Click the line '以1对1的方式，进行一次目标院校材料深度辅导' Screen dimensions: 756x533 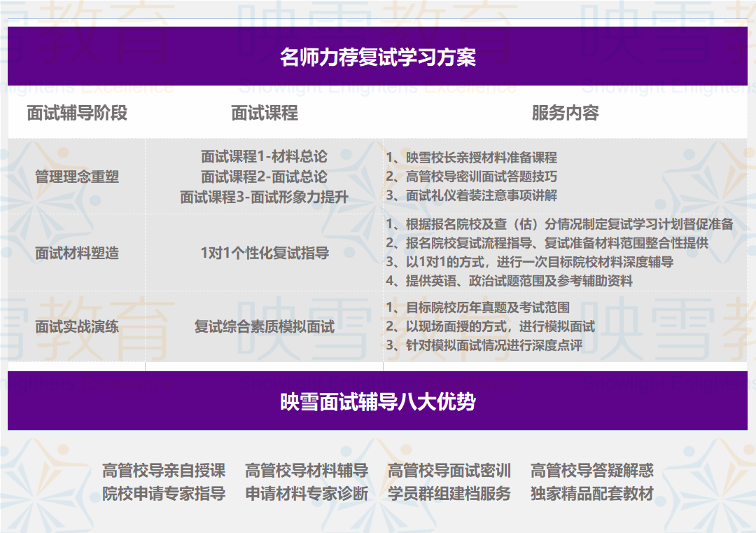click(x=530, y=262)
